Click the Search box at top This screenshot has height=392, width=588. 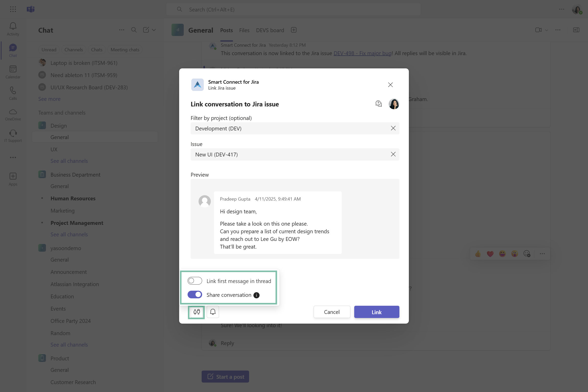293,9
